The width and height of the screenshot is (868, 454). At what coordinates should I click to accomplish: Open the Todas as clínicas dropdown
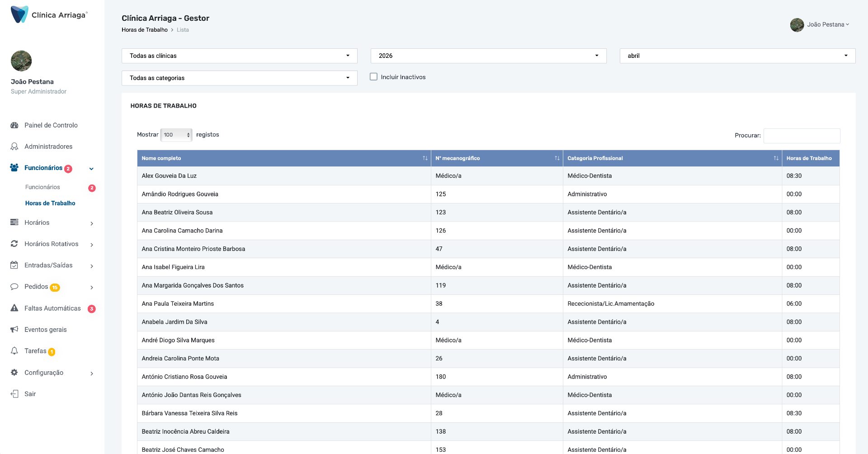pyautogui.click(x=240, y=56)
